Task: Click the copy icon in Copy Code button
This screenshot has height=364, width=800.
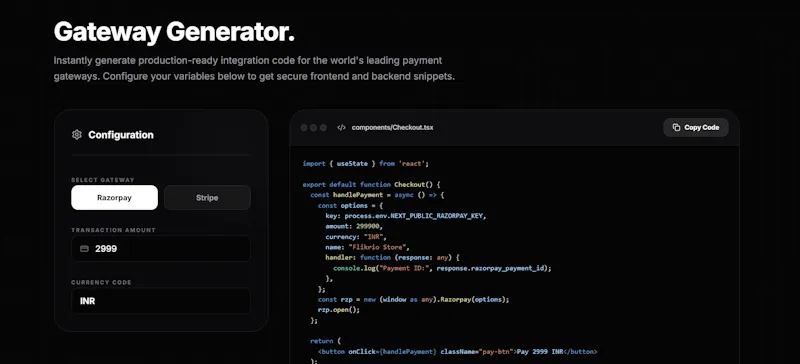Action: coord(676,128)
